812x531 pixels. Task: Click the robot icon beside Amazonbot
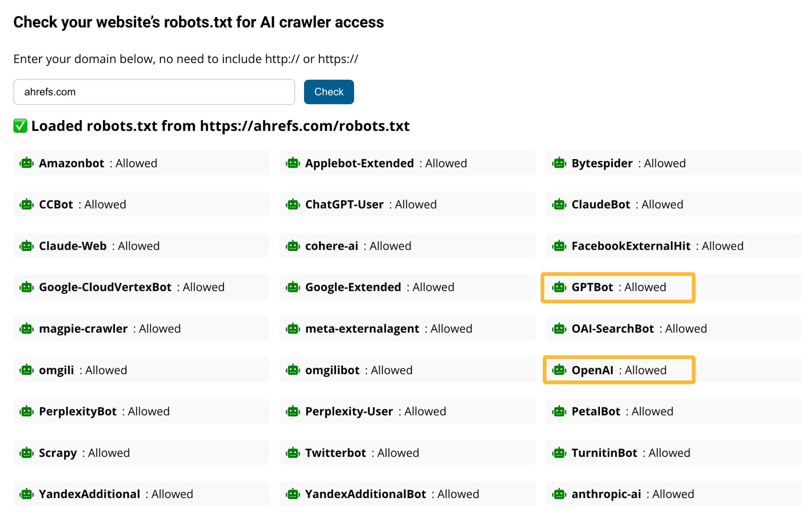point(26,163)
